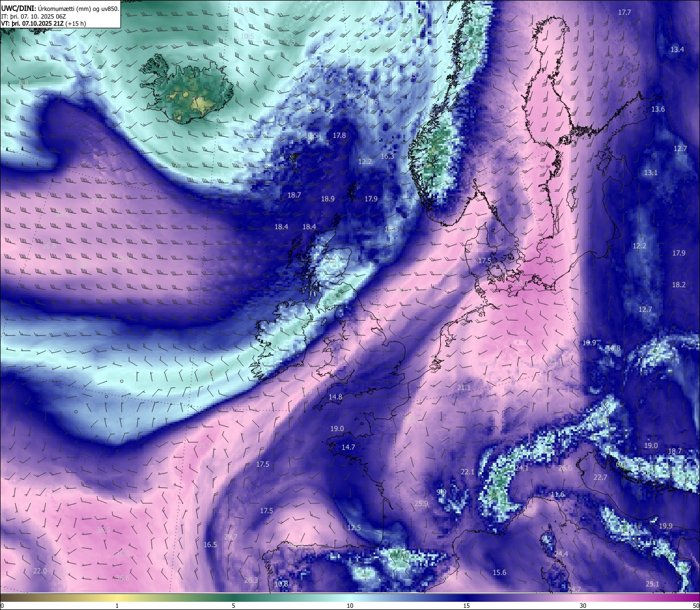Select the 13.4 value label
The height and width of the screenshot is (610, 700).
(677, 49)
